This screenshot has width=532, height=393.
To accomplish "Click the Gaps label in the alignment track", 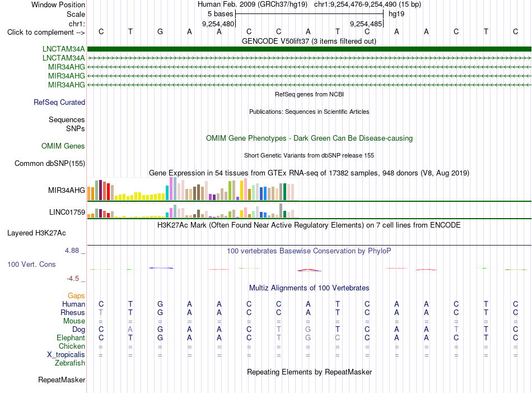I will tap(76, 296).
